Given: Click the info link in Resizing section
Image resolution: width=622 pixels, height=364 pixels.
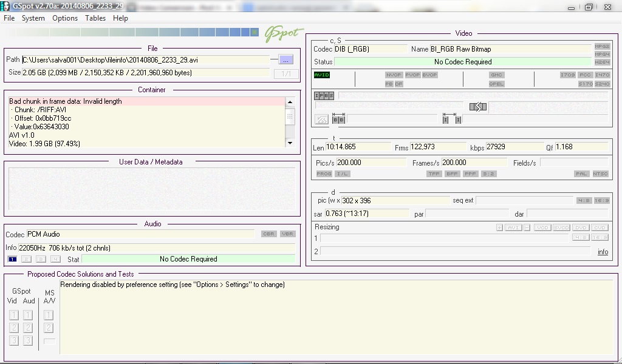Looking at the screenshot, I should point(603,252).
